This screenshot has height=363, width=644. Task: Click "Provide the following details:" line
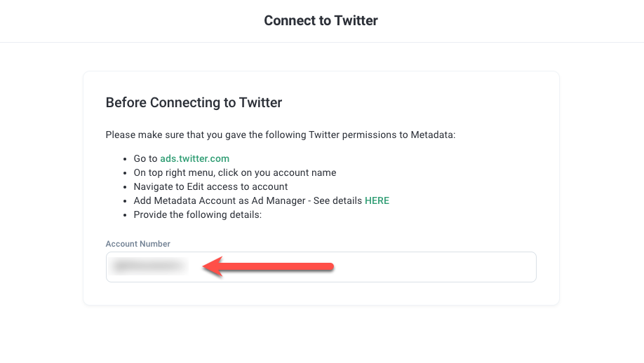pos(197,214)
